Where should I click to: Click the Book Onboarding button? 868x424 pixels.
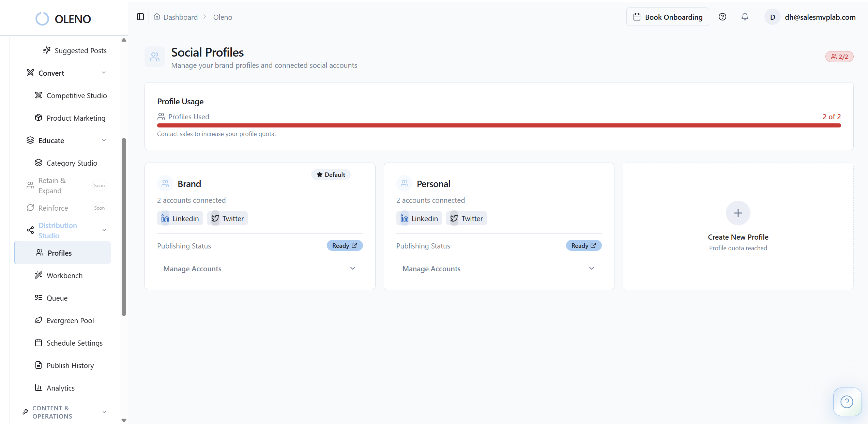pyautogui.click(x=667, y=17)
